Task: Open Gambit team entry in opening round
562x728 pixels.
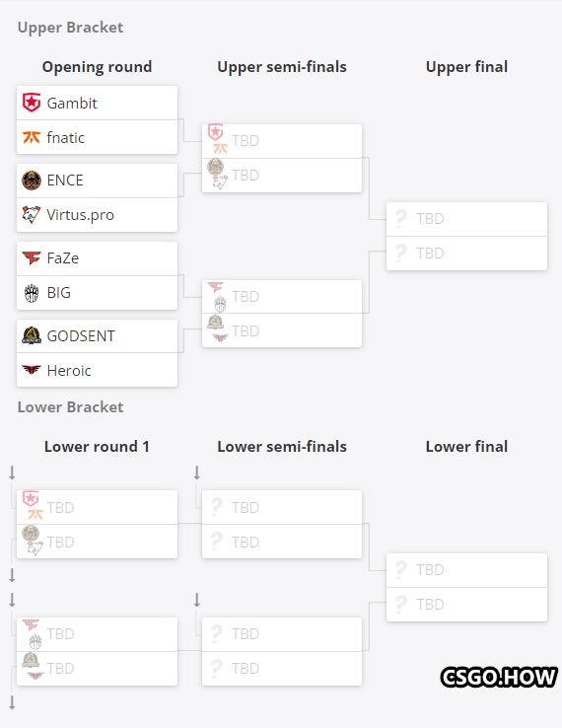Action: (x=97, y=103)
